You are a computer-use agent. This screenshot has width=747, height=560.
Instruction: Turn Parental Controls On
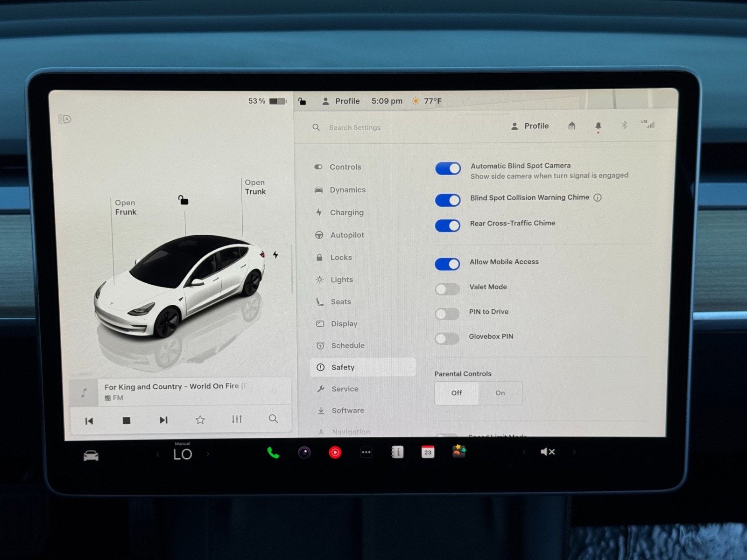pyautogui.click(x=500, y=393)
